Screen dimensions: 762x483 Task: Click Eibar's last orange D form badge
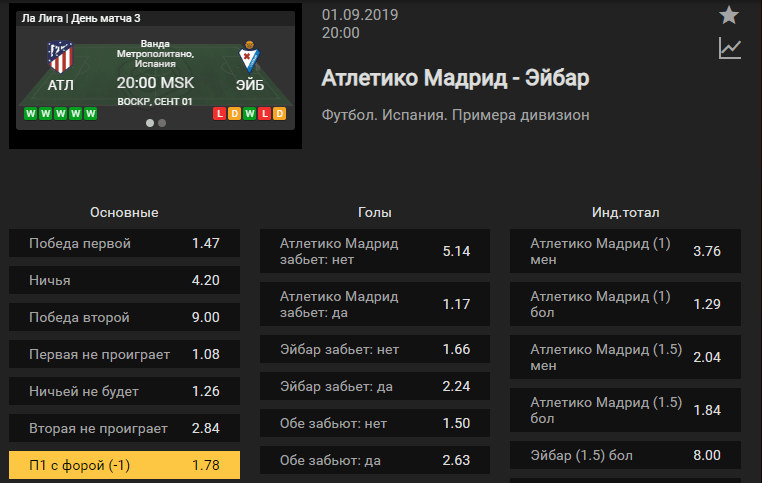[x=279, y=114]
